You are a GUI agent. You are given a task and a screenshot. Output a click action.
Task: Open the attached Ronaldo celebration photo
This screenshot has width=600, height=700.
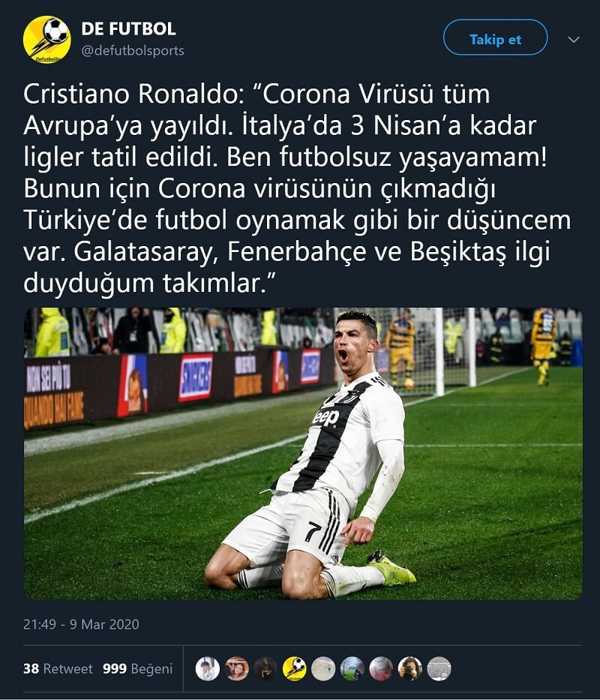pos(303,454)
